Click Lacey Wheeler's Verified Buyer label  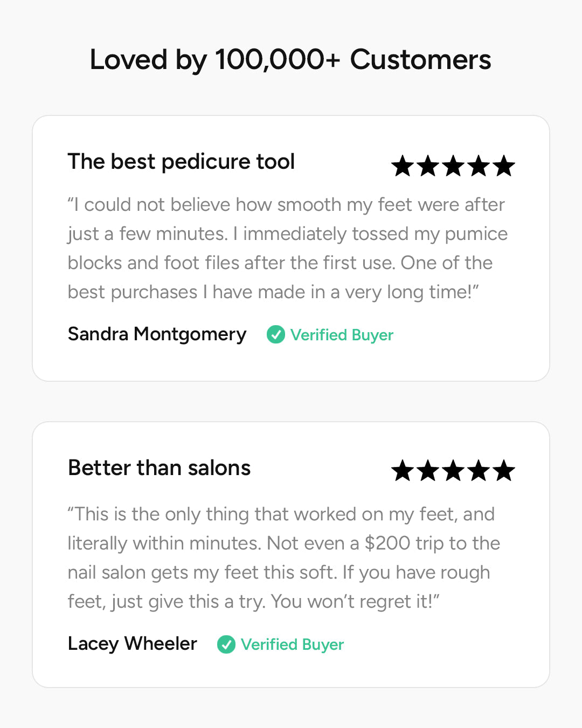(292, 644)
